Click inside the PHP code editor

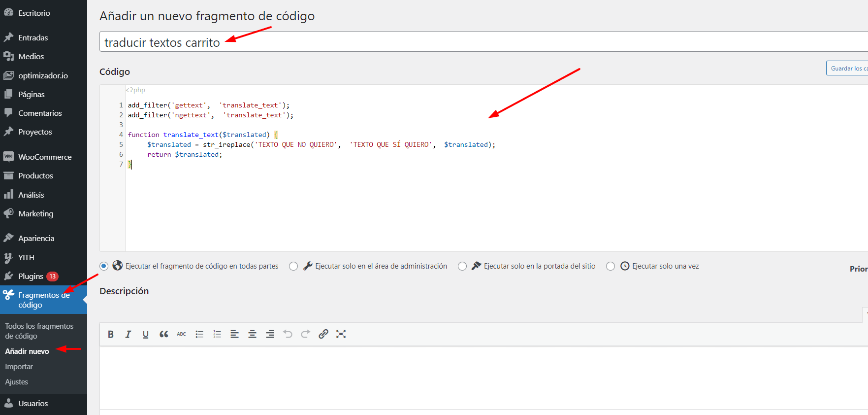coord(496,168)
